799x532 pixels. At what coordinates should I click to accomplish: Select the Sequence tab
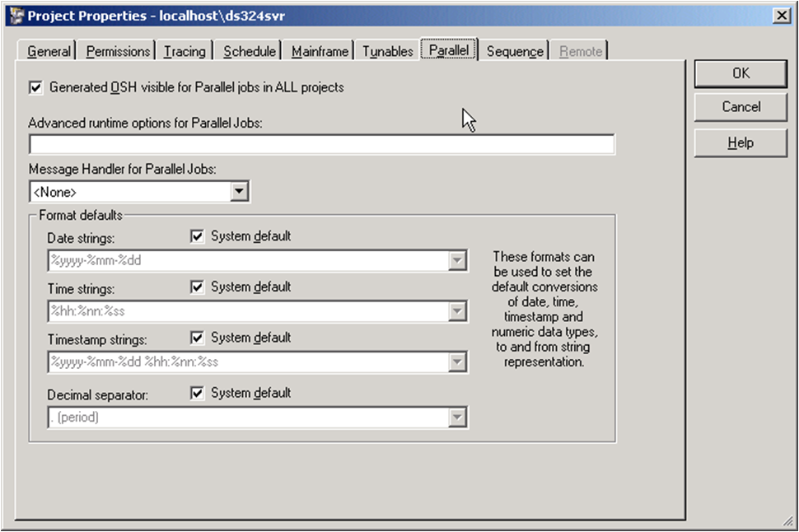[515, 51]
